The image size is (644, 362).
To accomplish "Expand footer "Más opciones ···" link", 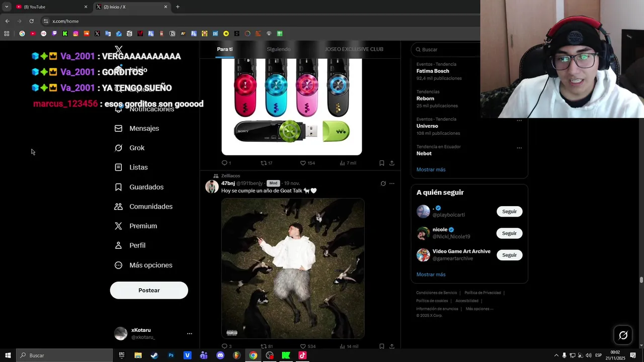I will coord(479,309).
